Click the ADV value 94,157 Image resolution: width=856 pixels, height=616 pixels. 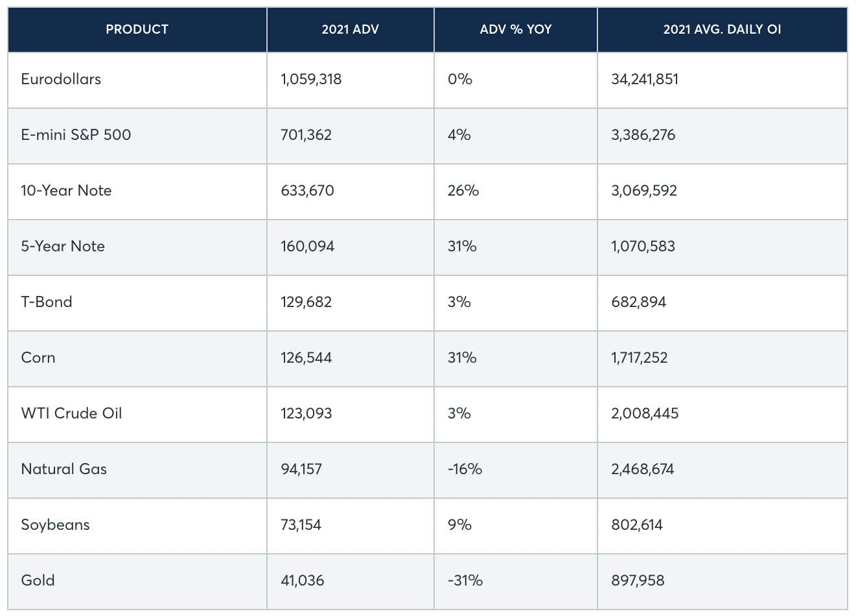(x=301, y=470)
